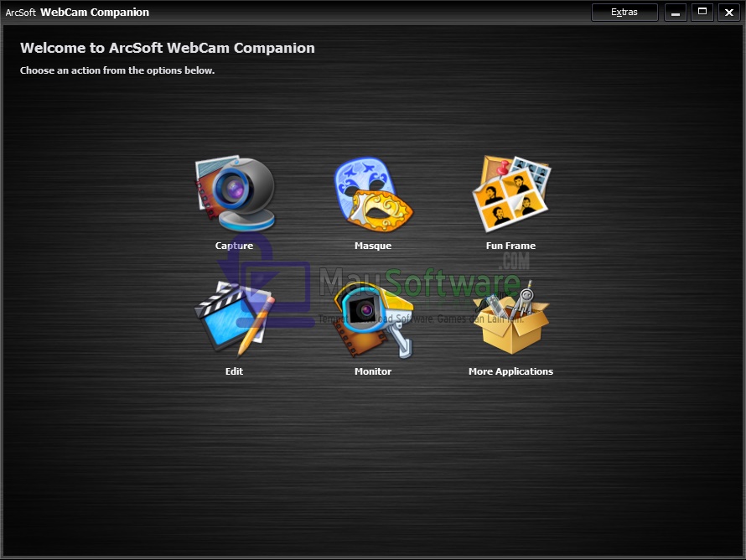Click the Masque text label
The image size is (746, 560).
[x=373, y=246]
